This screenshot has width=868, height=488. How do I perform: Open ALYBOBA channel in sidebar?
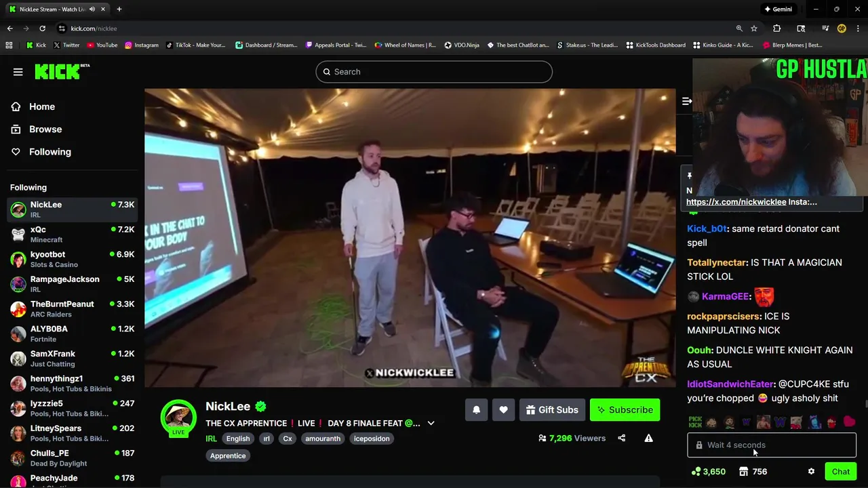point(73,333)
